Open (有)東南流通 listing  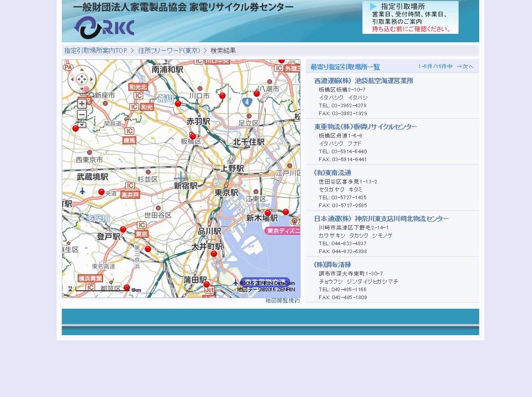(332, 173)
